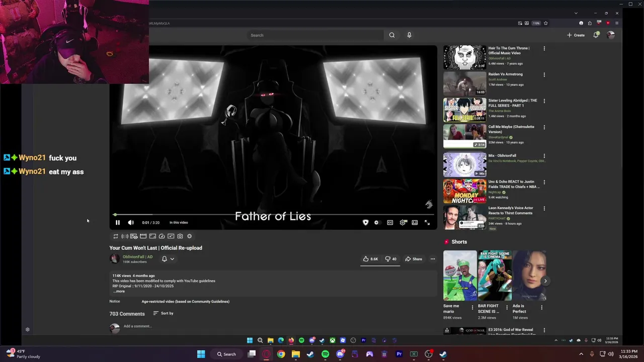Open the Raiden Vs Armstrong video title
This screenshot has height=362, width=644.
(x=505, y=74)
